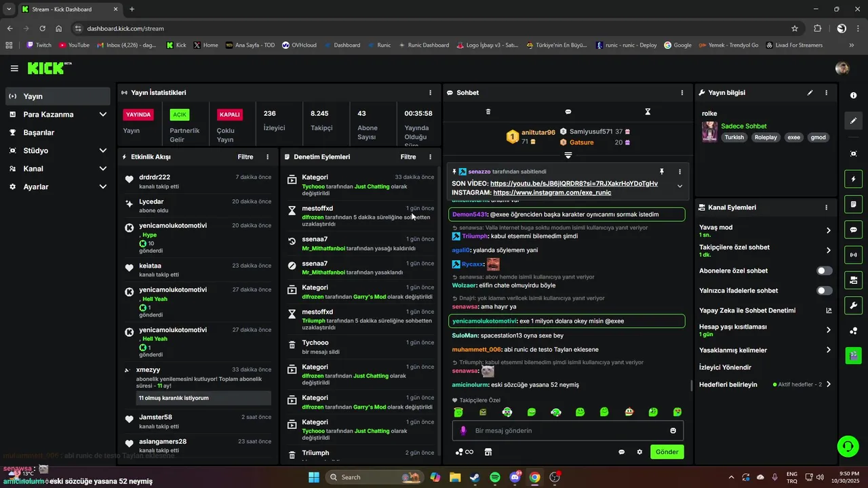The height and width of the screenshot is (488, 868).
Task: Click Filtre in Denetim Eylemleri panel
Action: (408, 157)
